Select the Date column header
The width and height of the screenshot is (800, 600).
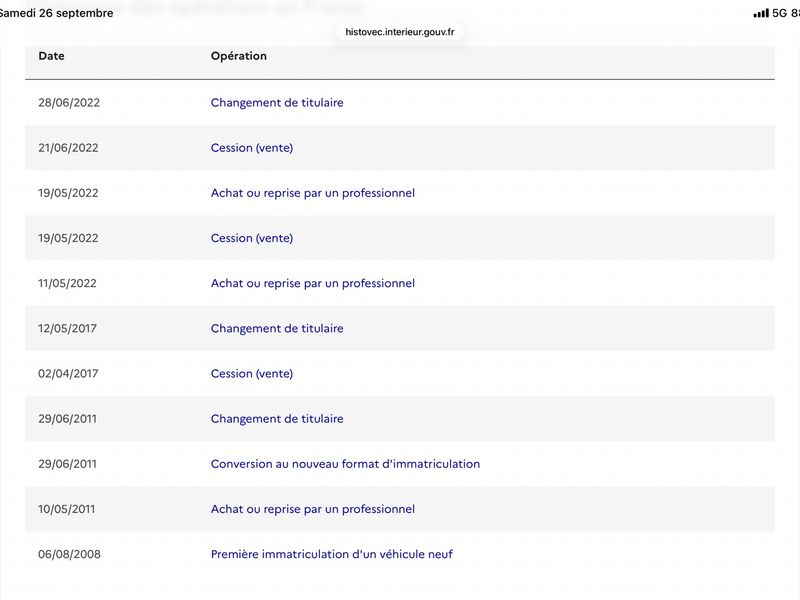[x=52, y=56]
